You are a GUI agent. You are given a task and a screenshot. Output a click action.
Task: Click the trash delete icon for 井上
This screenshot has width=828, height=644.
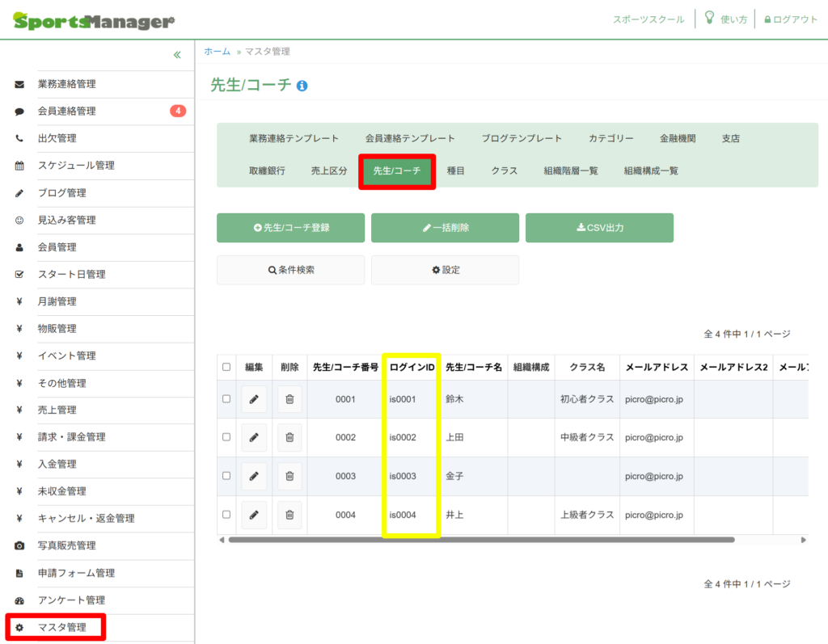pyautogui.click(x=289, y=515)
